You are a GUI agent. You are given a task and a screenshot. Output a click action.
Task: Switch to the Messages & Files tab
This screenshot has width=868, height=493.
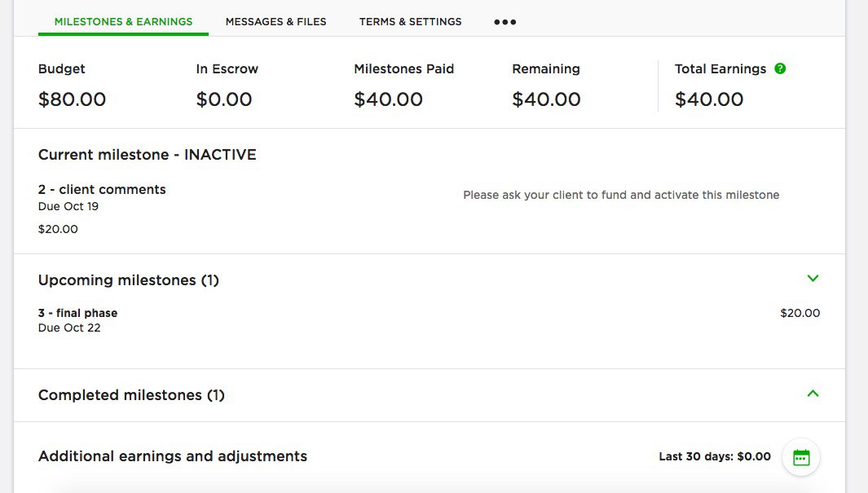coord(275,22)
